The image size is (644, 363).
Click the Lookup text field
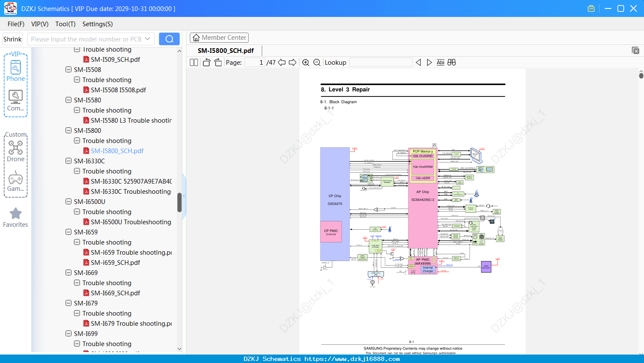click(381, 63)
